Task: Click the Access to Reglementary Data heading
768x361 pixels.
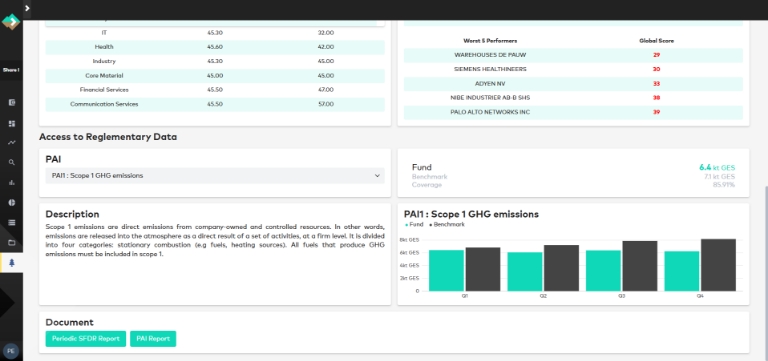Action: point(108,137)
